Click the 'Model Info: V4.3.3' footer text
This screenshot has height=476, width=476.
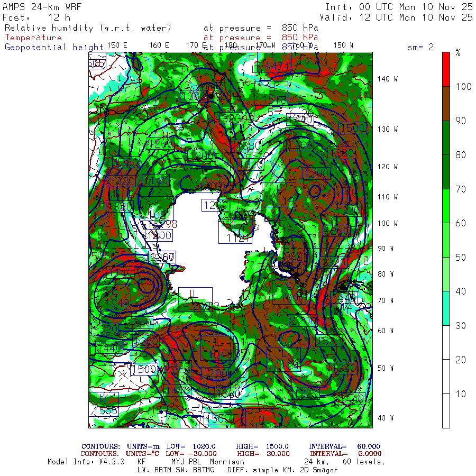pyautogui.click(x=86, y=462)
